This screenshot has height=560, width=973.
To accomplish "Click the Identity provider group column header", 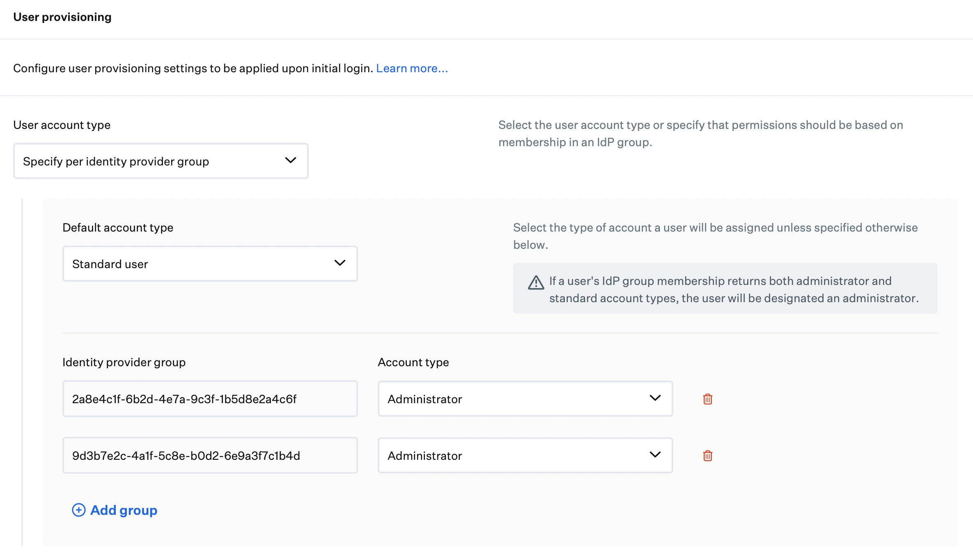I will tap(124, 362).
